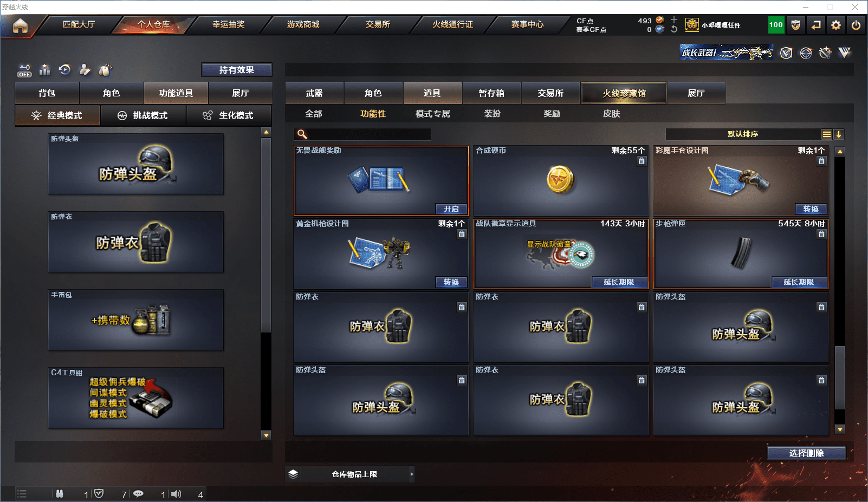868x502 pixels.
Task: Switch to the 武器 tab
Action: tap(314, 93)
